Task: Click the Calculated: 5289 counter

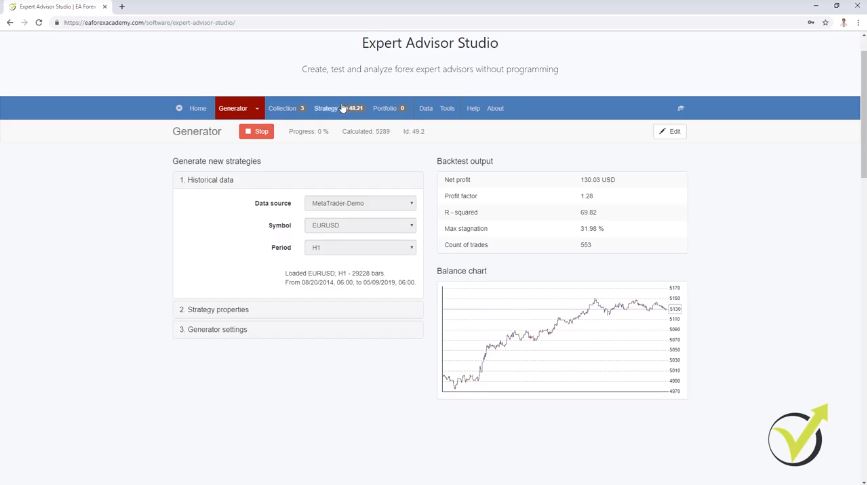Action: tap(365, 132)
